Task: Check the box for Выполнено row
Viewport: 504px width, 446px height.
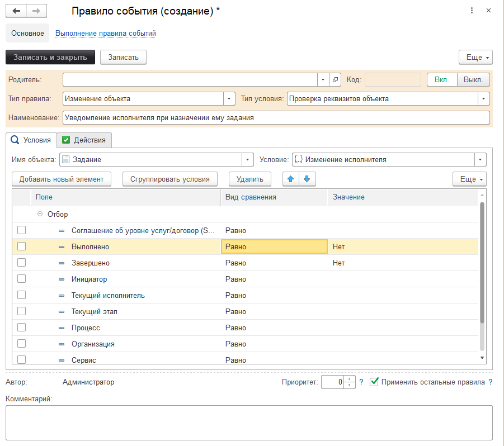Action: [21, 246]
